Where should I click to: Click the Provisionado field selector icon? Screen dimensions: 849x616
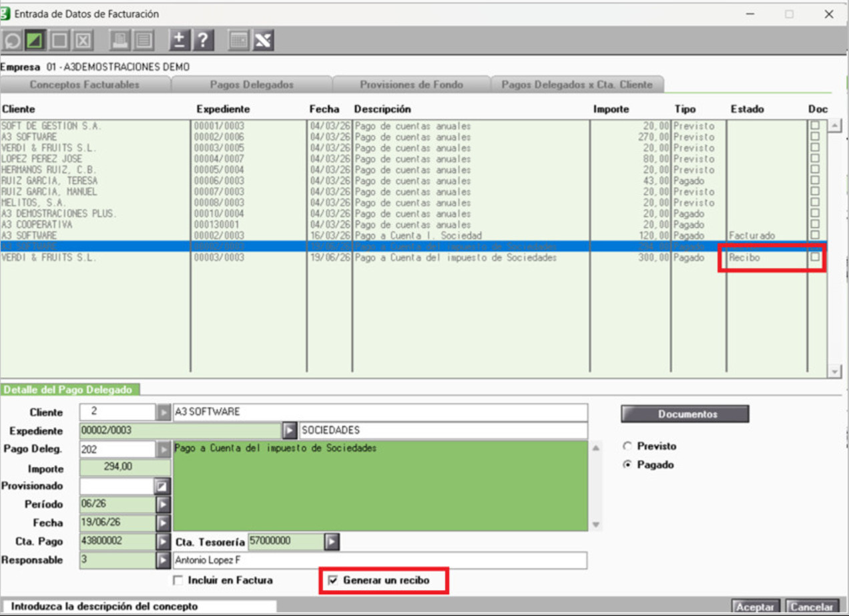[x=163, y=487]
